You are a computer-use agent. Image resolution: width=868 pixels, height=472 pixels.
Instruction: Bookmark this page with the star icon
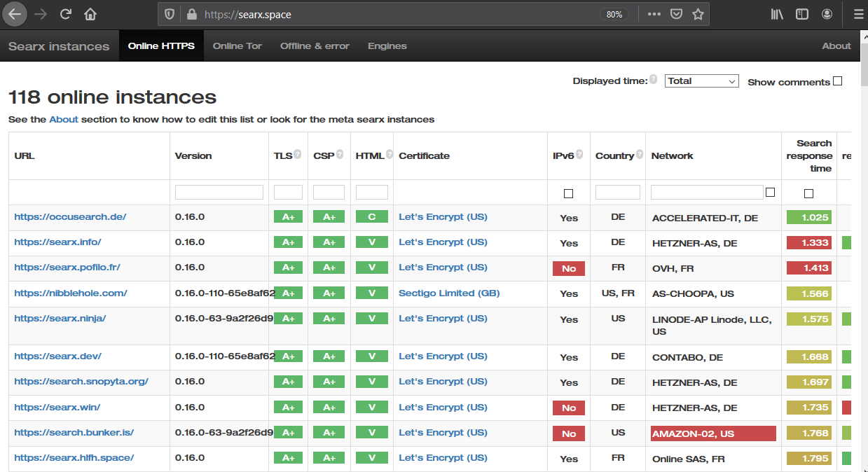tap(698, 14)
